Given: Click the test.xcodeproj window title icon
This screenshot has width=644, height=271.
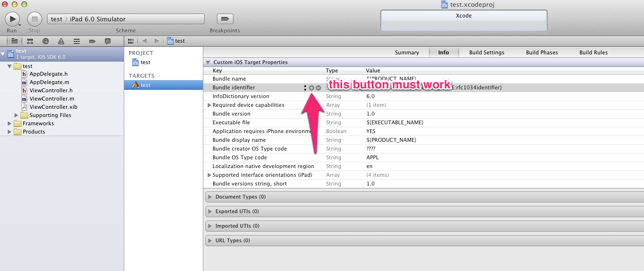Looking at the screenshot, I should click(x=445, y=4).
